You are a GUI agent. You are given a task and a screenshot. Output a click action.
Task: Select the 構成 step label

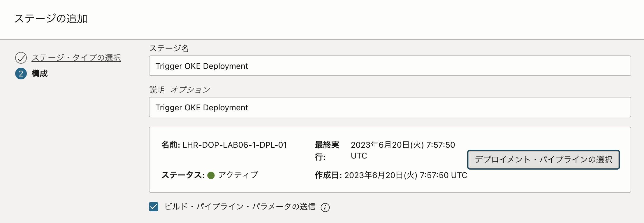point(39,74)
